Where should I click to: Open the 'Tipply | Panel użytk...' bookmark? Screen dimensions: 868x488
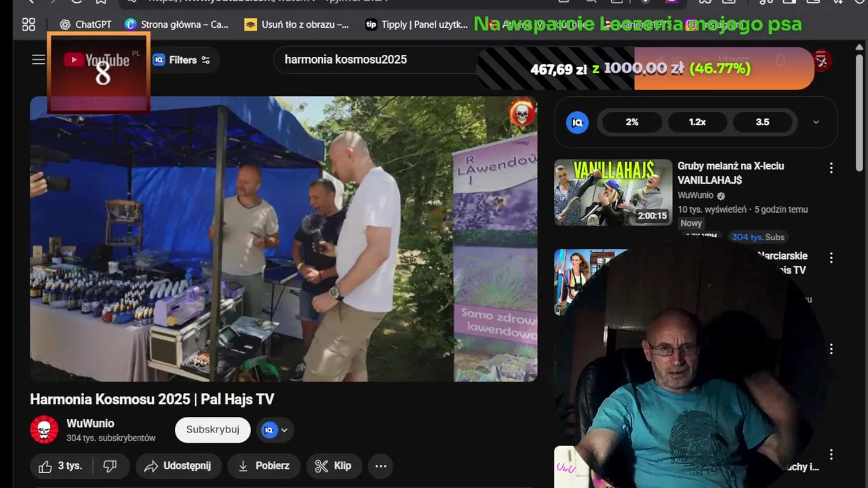click(x=416, y=24)
